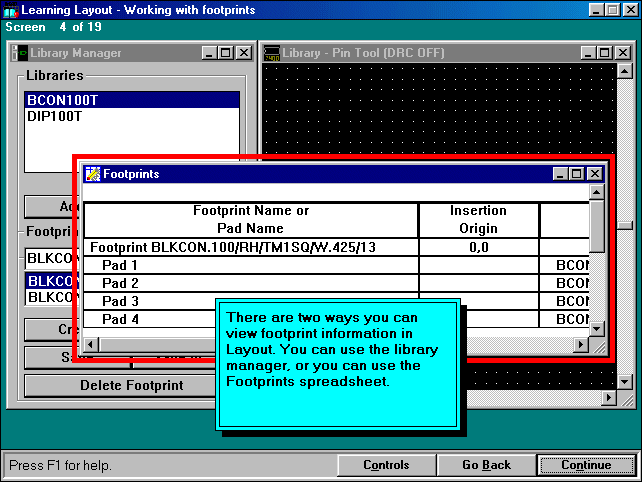Click the Library Pin Tool window icon
642x482 pixels.
click(270, 53)
